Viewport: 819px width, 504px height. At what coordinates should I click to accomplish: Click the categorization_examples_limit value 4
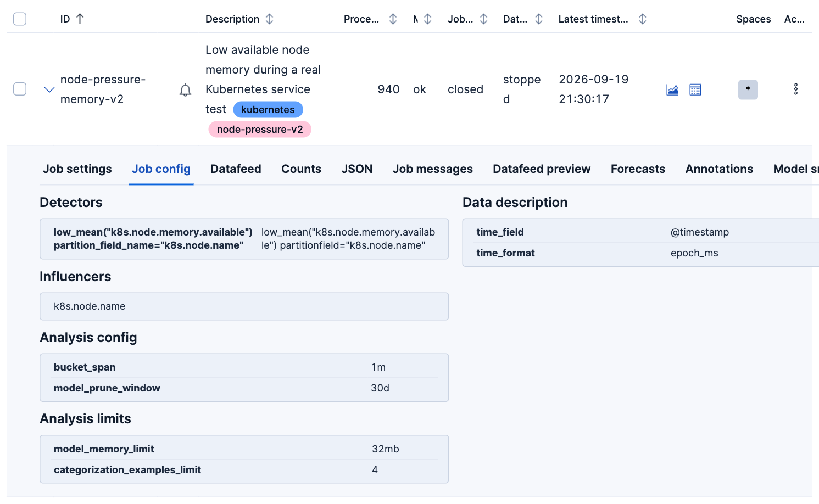click(x=375, y=470)
